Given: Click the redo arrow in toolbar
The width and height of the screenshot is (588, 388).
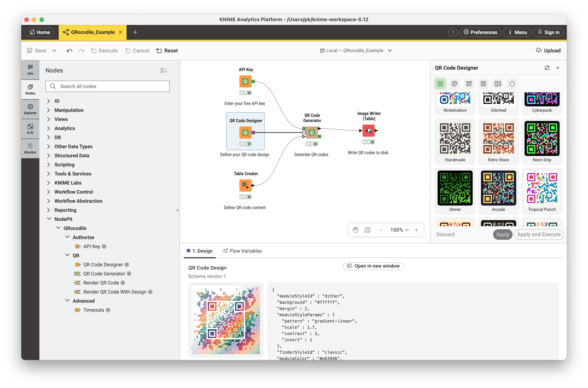Looking at the screenshot, I should (81, 51).
